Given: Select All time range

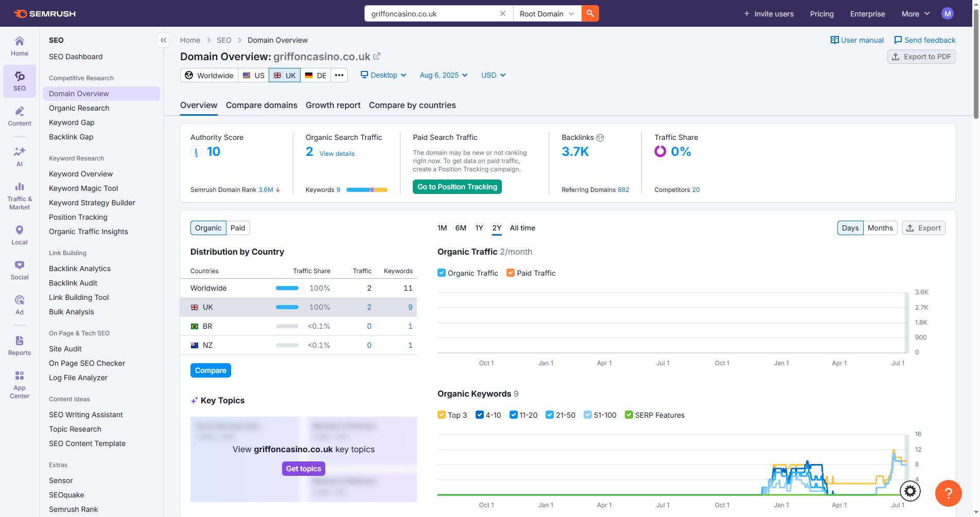Looking at the screenshot, I should 522,228.
